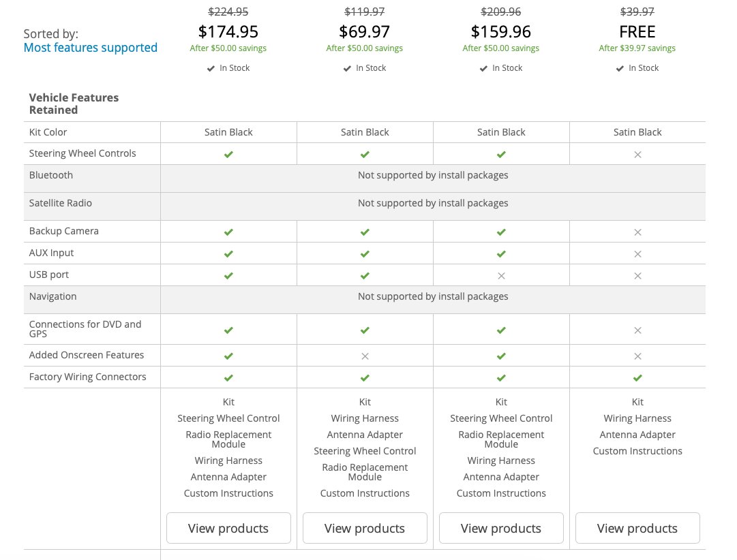This screenshot has height=560, width=737.
Task: Click Connections for DVD and GPS X in FREE column
Action: click(637, 330)
